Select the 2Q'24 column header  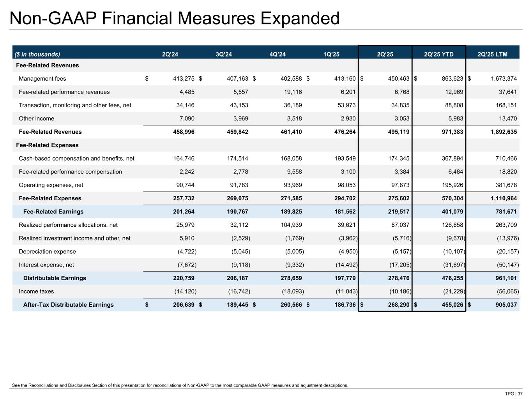pos(170,54)
